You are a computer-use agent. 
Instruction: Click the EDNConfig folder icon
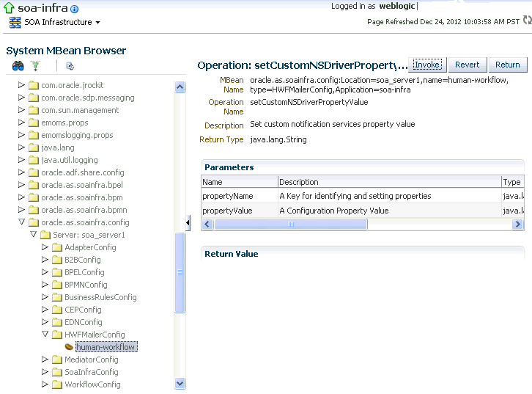(x=57, y=322)
